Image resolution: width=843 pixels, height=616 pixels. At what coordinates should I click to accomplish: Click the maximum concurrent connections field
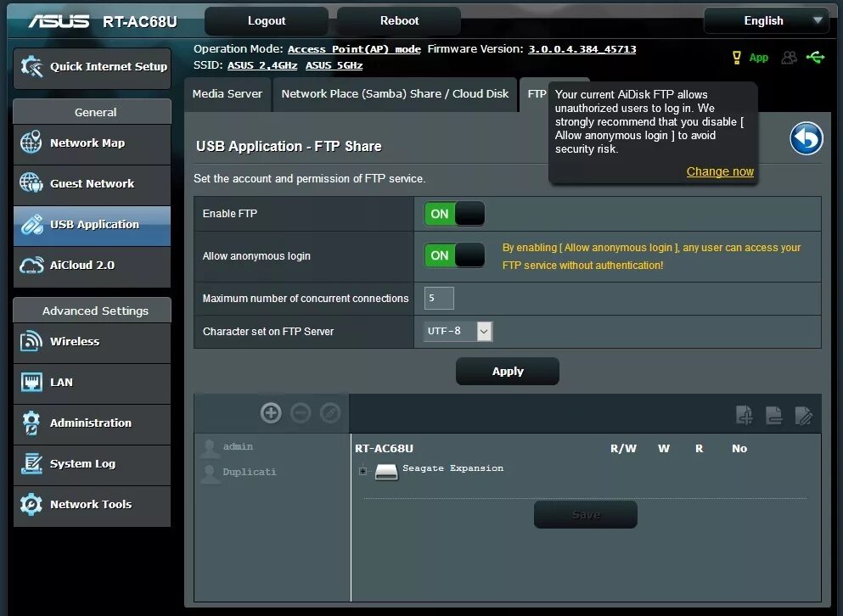tap(439, 298)
